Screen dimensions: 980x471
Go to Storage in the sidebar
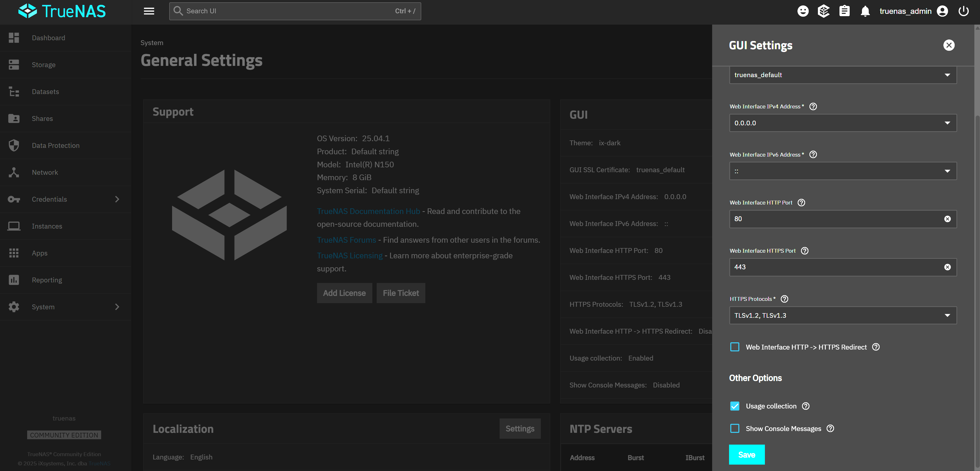[43, 65]
